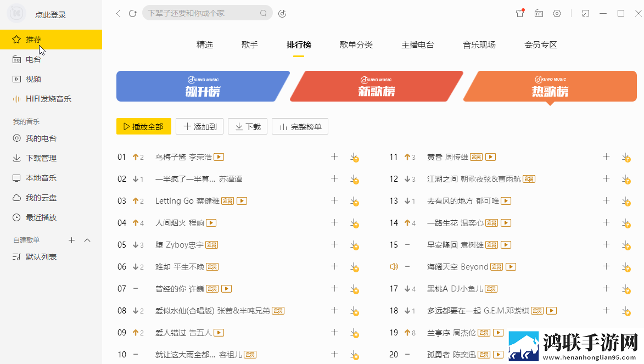Viewport: 644px width, 364px height.
Task: Click 点此登录 to log in
Action: pos(51,15)
